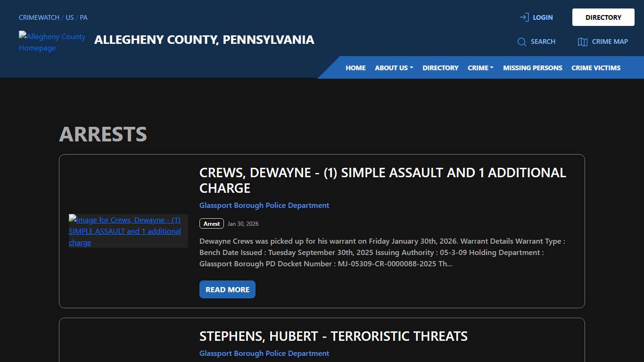Click READ MORE on the Crews arrest

227,289
